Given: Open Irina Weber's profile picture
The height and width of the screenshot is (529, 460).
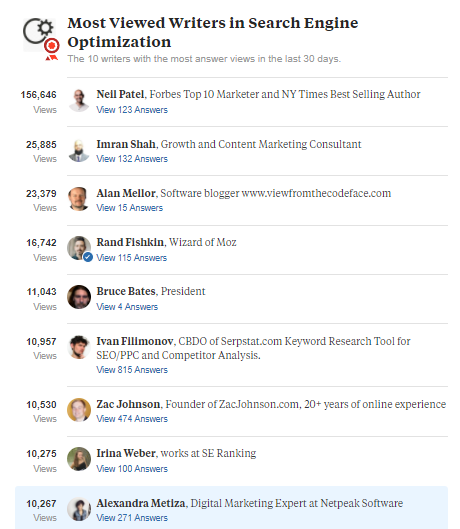Looking at the screenshot, I should [79, 459].
